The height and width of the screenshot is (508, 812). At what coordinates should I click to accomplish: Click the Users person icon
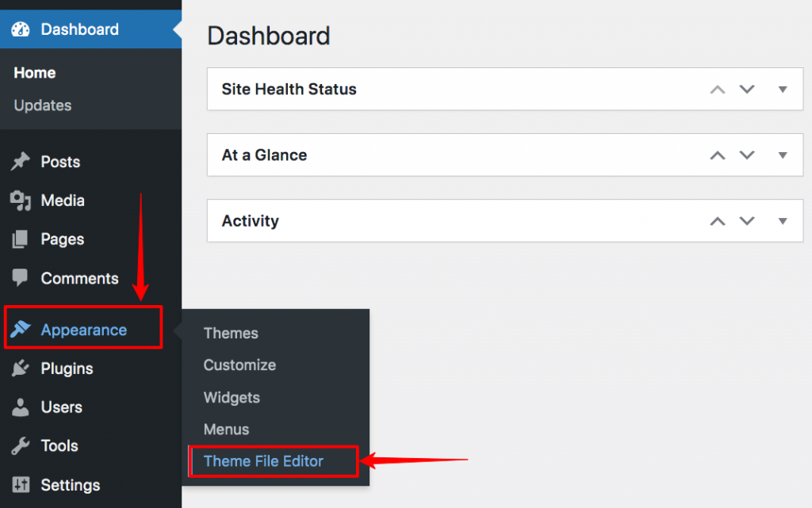tap(20, 407)
